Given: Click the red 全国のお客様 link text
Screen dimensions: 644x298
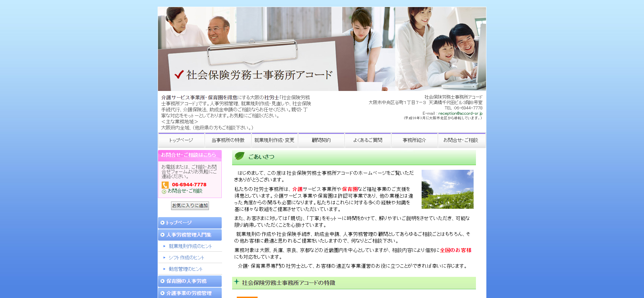Looking at the screenshot, I should pos(455,250).
